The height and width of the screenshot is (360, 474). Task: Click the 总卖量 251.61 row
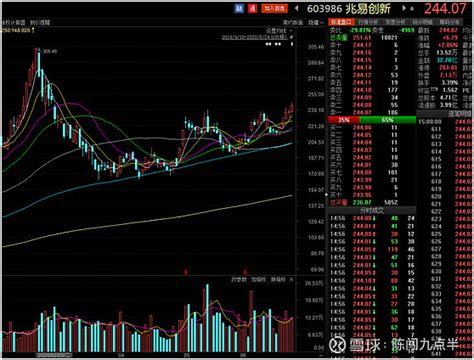point(372,38)
